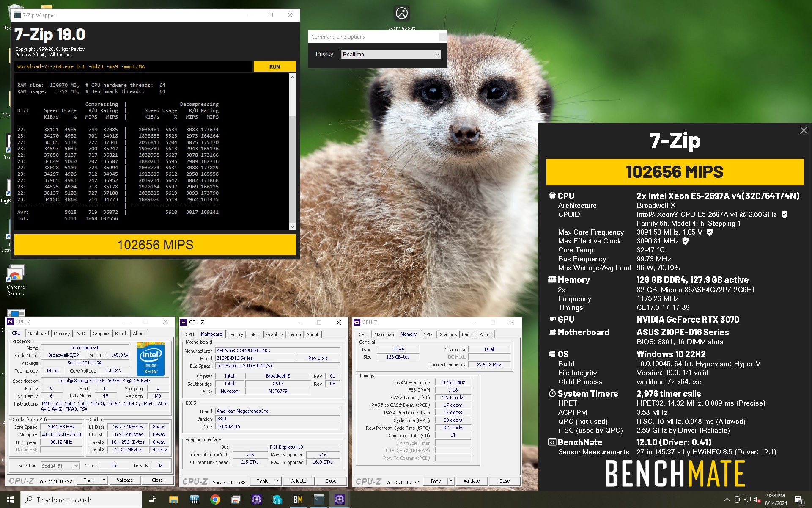Click the Intel Xeon inside logo in CPU-Z

coord(151,359)
